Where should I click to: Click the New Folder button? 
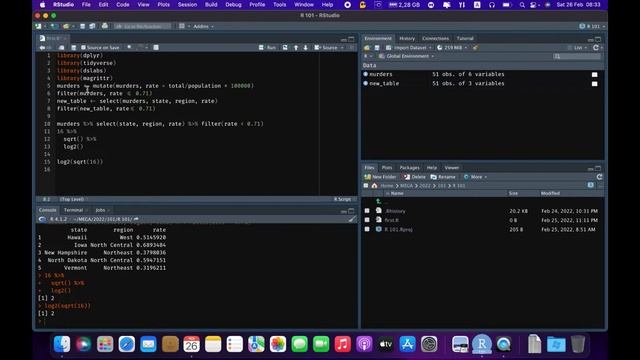point(380,177)
